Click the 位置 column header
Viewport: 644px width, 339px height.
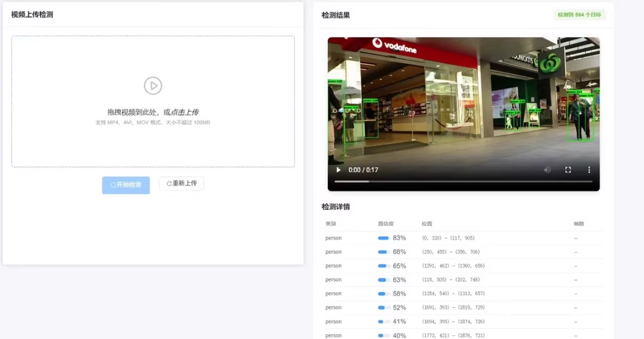[x=427, y=224]
